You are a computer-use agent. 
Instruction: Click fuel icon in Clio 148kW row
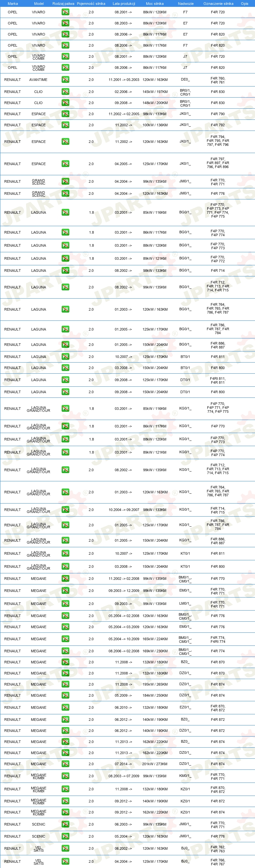click(65, 103)
